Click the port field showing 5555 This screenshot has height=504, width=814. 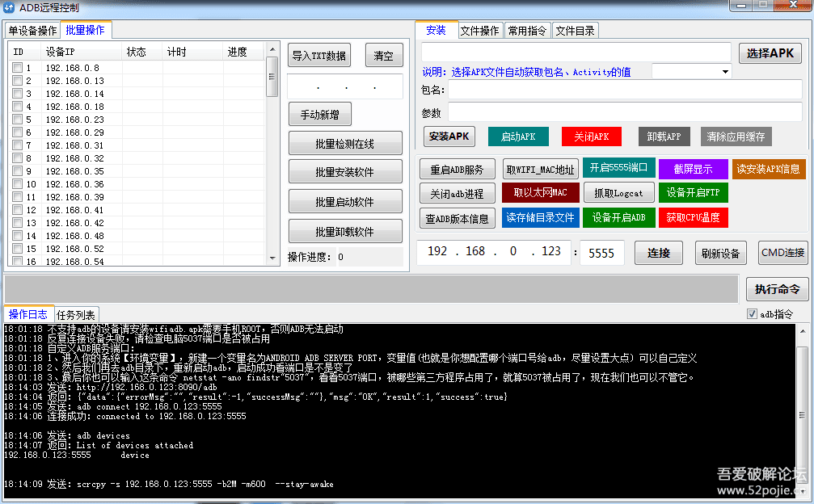click(601, 253)
